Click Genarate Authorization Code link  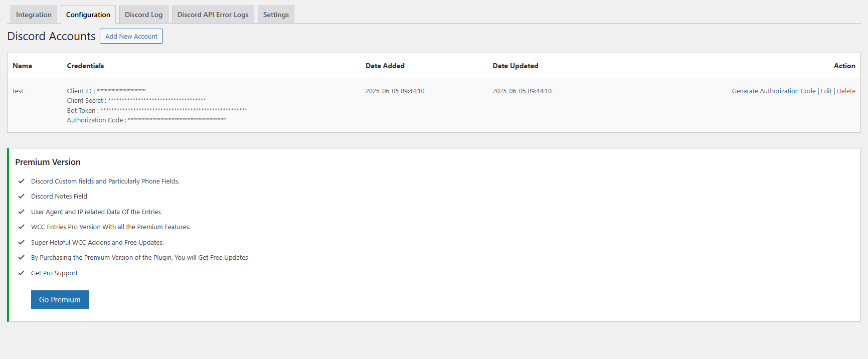pos(773,91)
